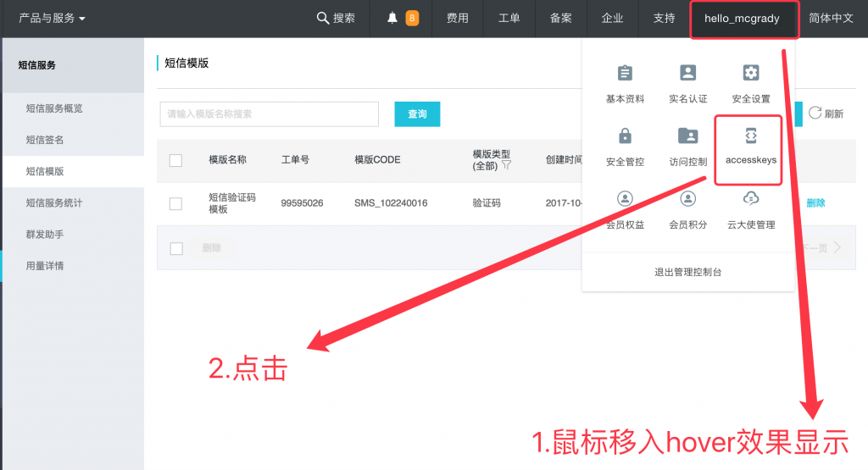Image resolution: width=868 pixels, height=470 pixels.
Task: Open the 基本资料 basic info icon
Action: 625,74
